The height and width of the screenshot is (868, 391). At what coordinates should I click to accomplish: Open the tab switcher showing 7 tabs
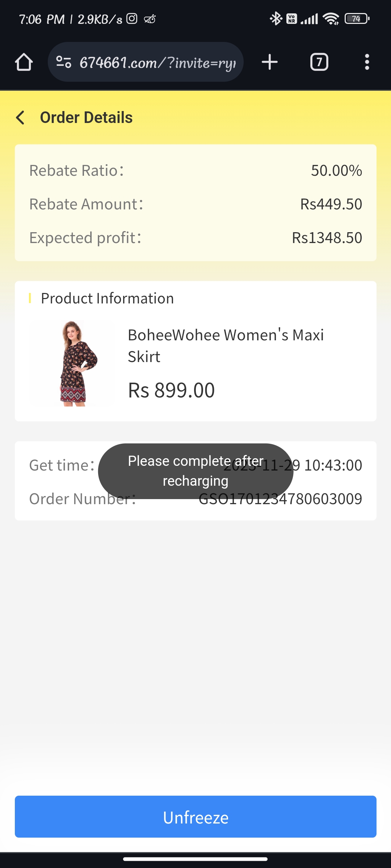click(x=319, y=62)
